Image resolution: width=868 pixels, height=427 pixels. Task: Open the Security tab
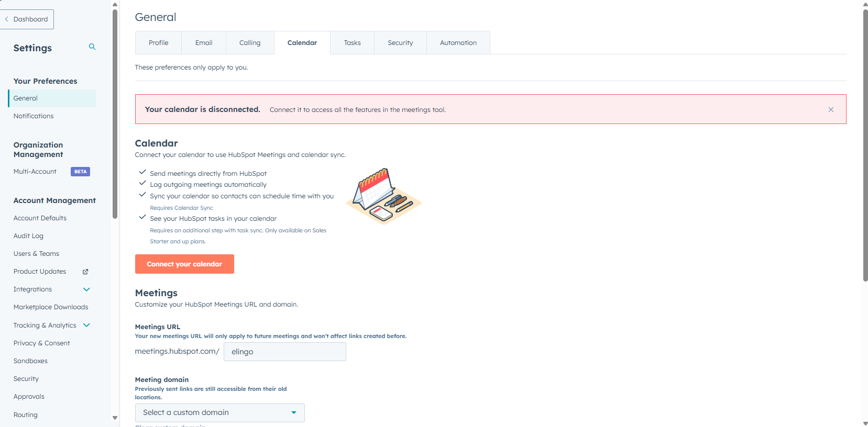(400, 43)
